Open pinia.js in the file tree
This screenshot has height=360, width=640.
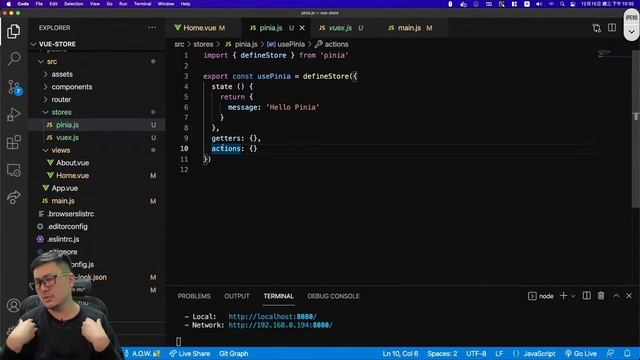click(x=67, y=125)
